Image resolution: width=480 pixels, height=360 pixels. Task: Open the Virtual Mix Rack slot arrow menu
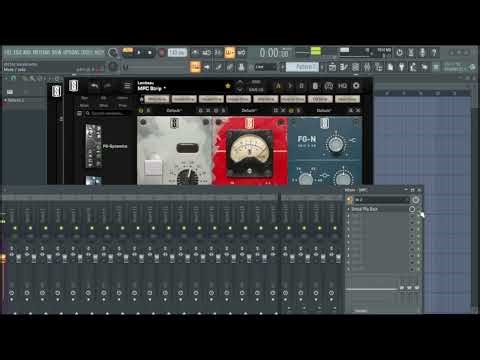click(348, 209)
